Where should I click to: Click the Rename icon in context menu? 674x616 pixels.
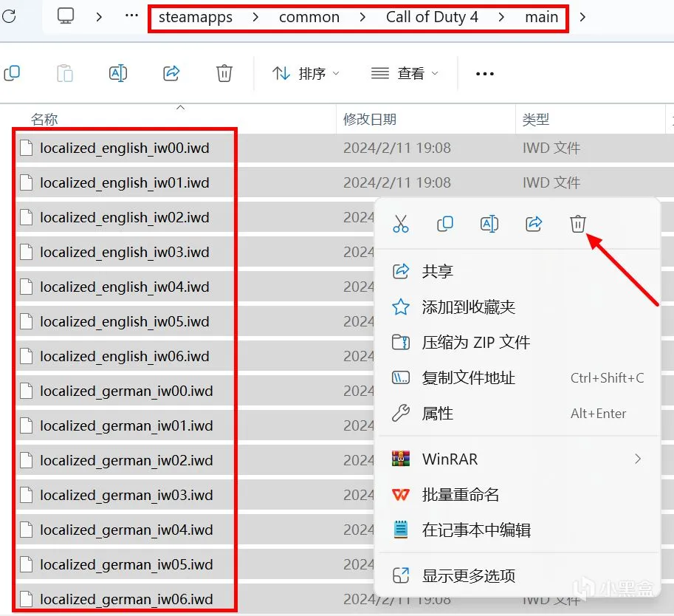(489, 224)
